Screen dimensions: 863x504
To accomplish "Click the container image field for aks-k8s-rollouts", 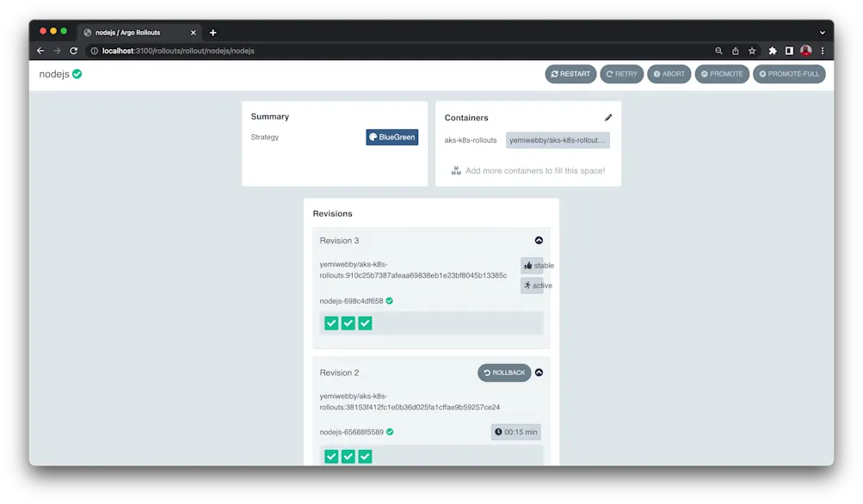I will click(x=558, y=140).
